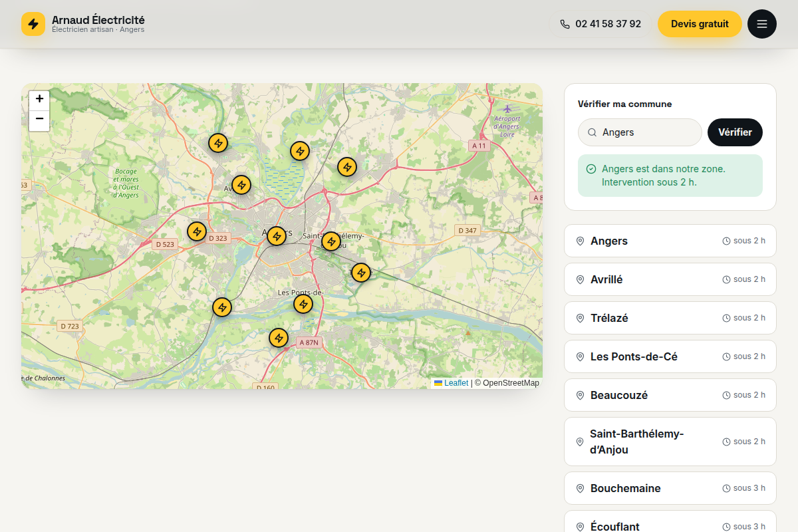Click the marker near D 323 road
The image size is (798, 532).
coord(197,231)
